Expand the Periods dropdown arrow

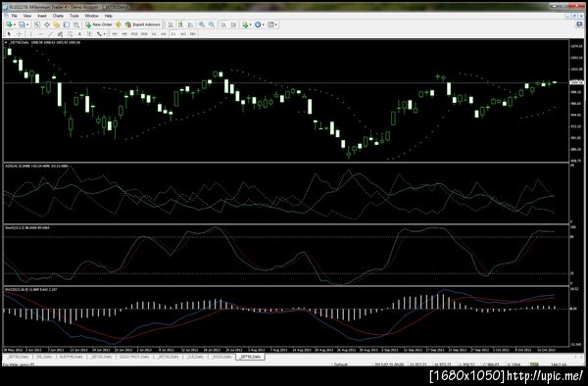[263, 24]
